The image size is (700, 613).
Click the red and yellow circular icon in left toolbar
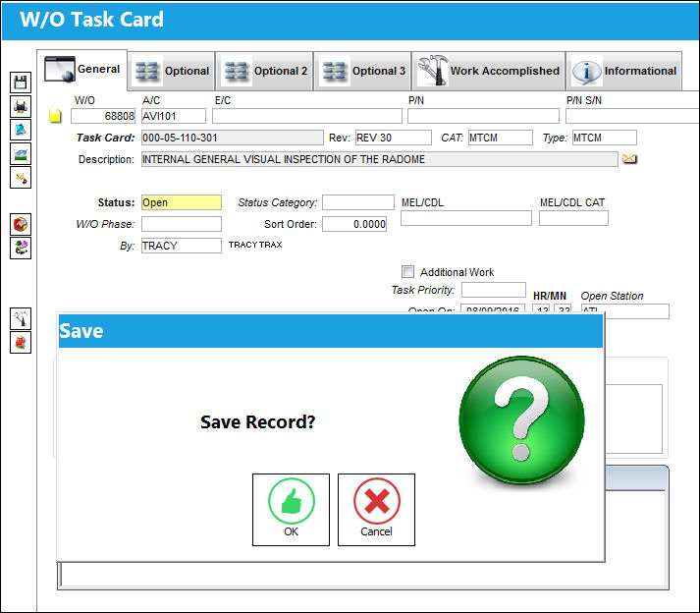coord(21,224)
